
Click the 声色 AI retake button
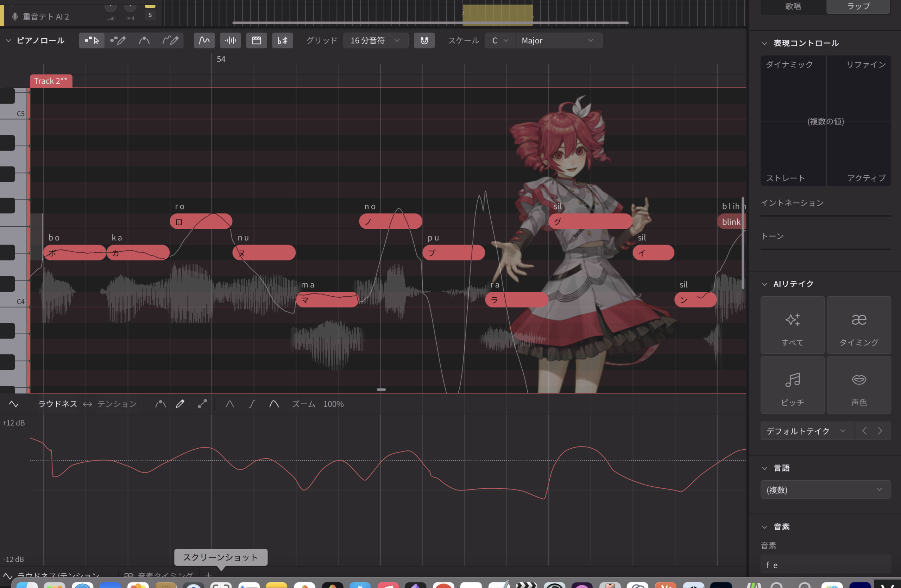click(x=859, y=385)
